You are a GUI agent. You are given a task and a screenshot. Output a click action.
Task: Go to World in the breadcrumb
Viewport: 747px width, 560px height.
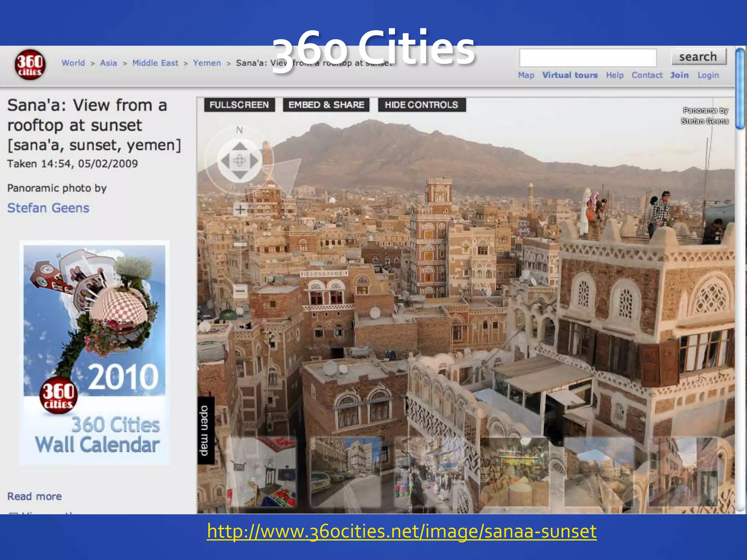(73, 63)
